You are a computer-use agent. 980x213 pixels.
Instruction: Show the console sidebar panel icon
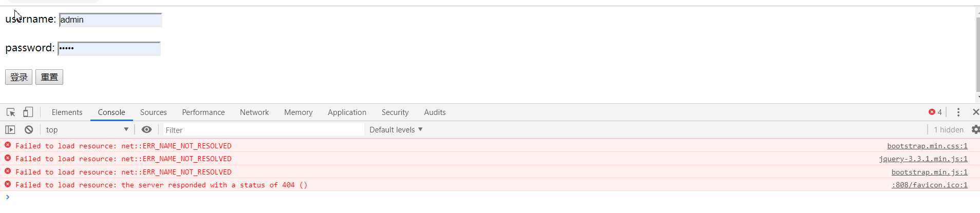pos(10,130)
